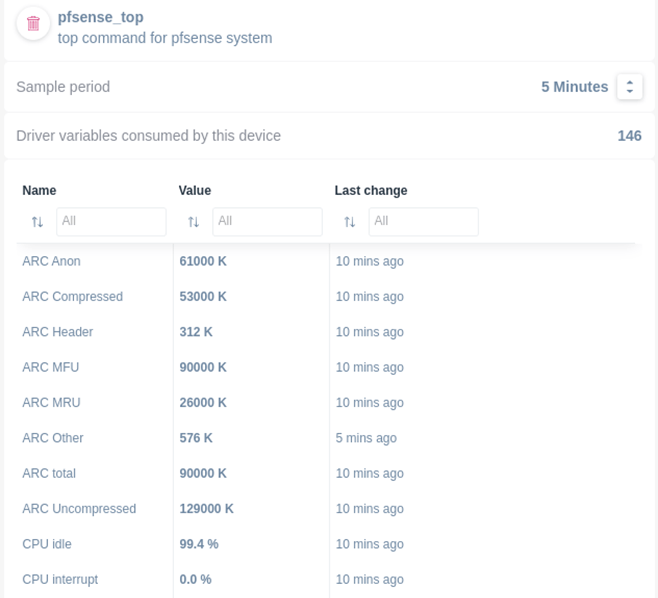Focus the Last change filter input

tap(423, 222)
